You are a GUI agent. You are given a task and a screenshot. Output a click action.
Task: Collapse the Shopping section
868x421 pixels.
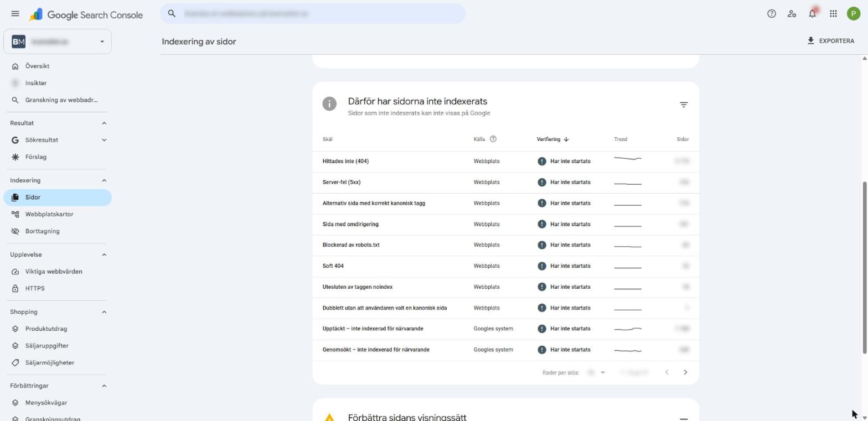(104, 312)
